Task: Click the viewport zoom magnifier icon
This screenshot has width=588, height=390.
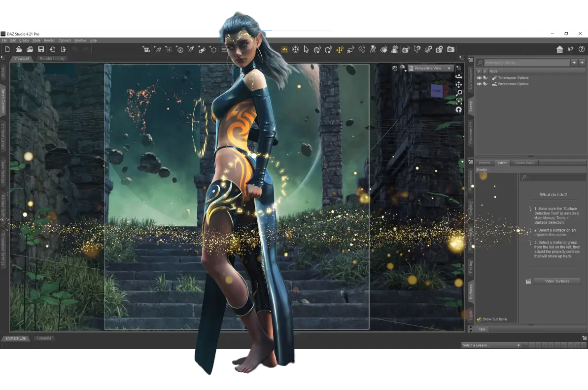Action: [459, 93]
